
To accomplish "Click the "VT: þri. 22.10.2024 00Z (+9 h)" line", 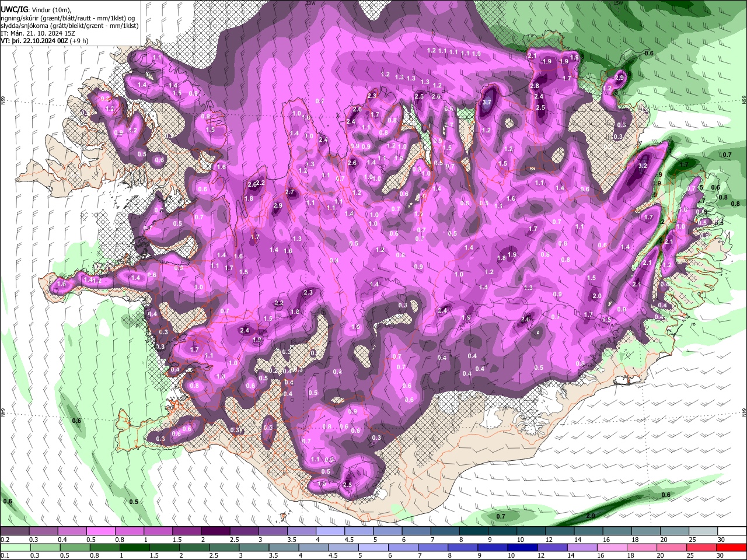I will coord(45,41).
